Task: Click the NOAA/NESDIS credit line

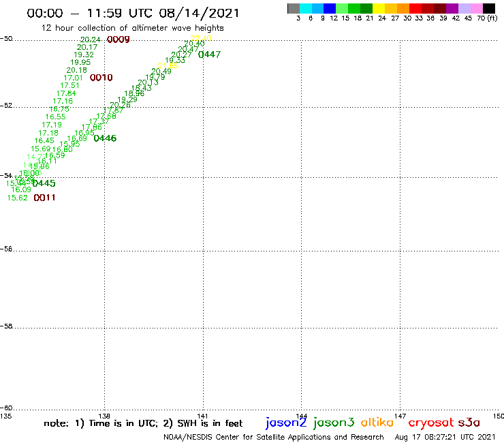Action: point(274,437)
